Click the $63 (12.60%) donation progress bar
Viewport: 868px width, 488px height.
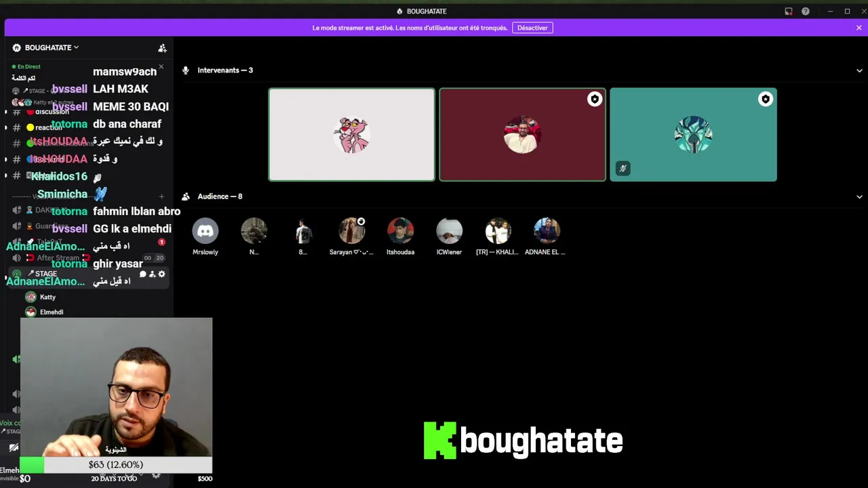click(x=116, y=465)
